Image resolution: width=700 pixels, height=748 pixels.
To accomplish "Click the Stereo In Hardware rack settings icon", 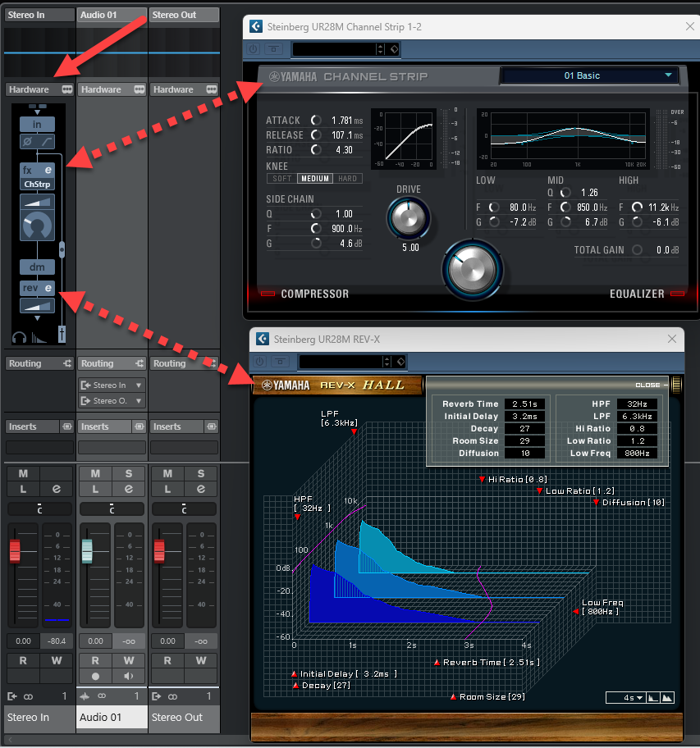I will tap(66, 89).
